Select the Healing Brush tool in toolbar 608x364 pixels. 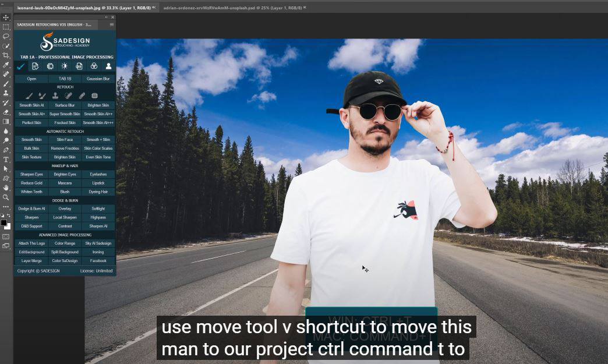coord(6,75)
